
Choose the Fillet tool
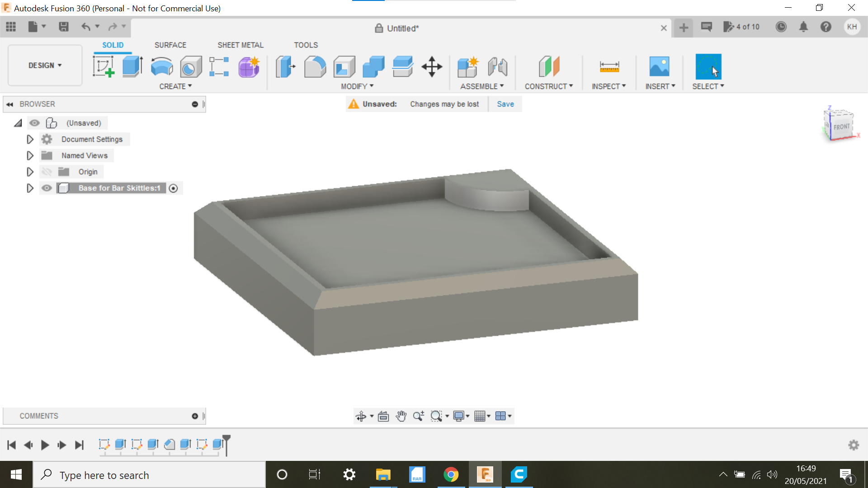[315, 66]
